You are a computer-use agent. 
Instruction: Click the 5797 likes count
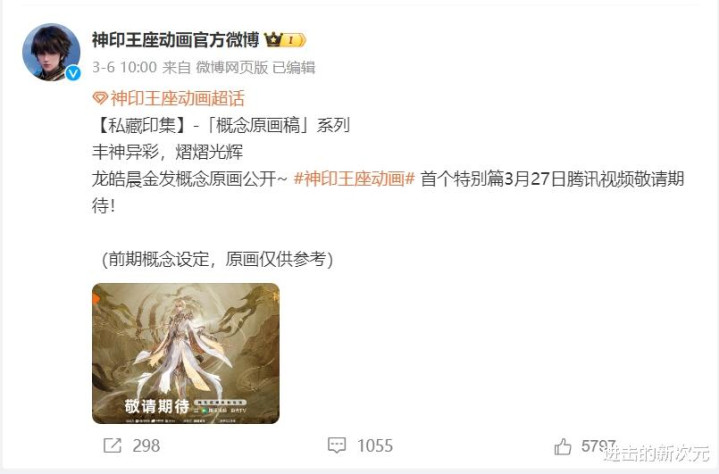pos(598,445)
